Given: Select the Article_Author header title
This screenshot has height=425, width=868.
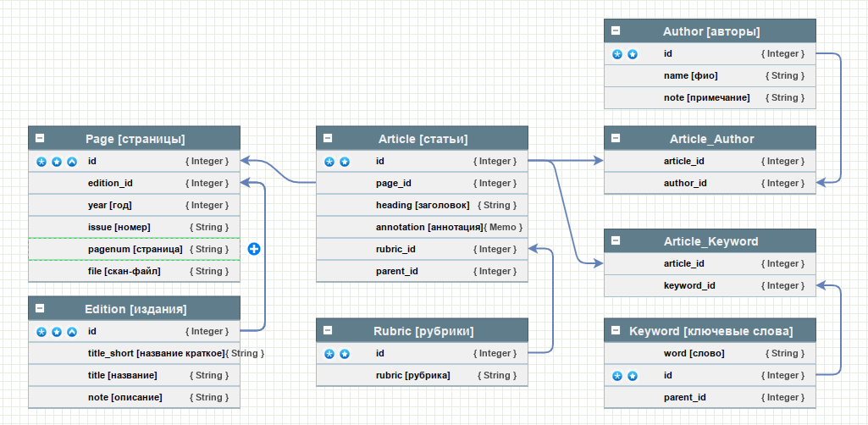Looking at the screenshot, I should coord(712,139).
